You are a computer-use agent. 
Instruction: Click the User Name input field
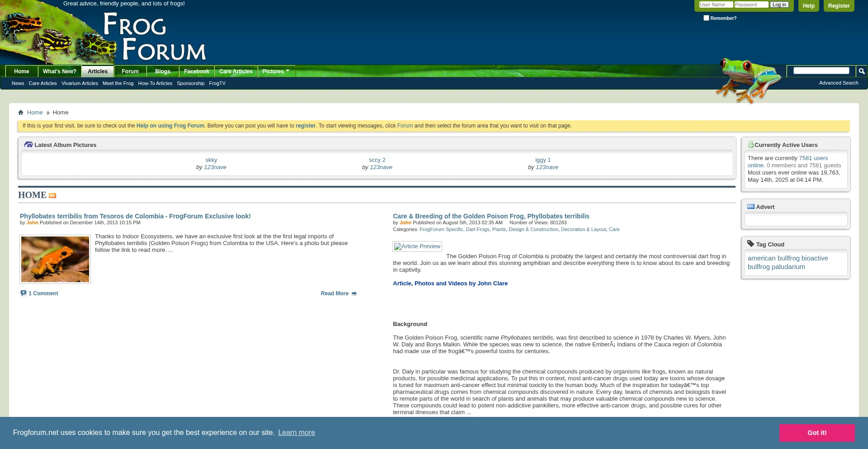coord(716,5)
